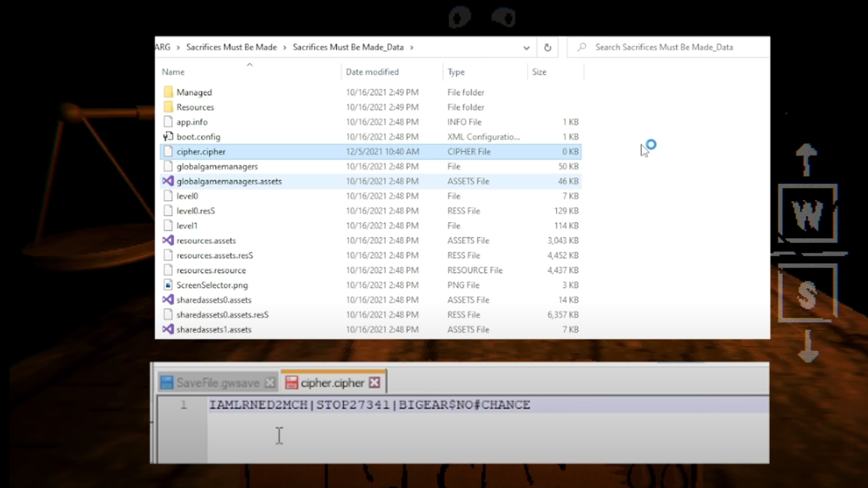Screen dimensions: 868x488
Task: Click the boot.config file icon
Action: pos(168,137)
